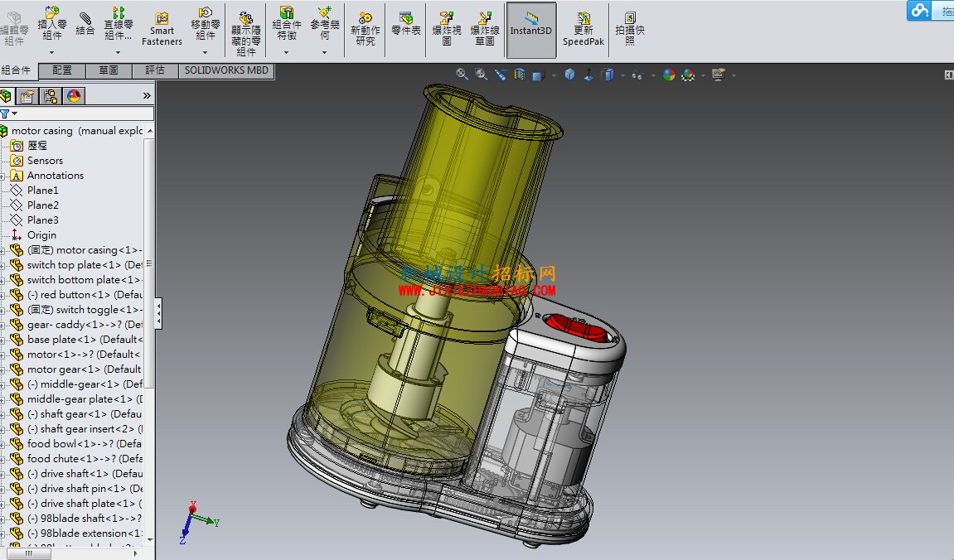Switch to 組合件 (Assembly) tab
Viewport: 954px width, 560px height.
click(17, 70)
